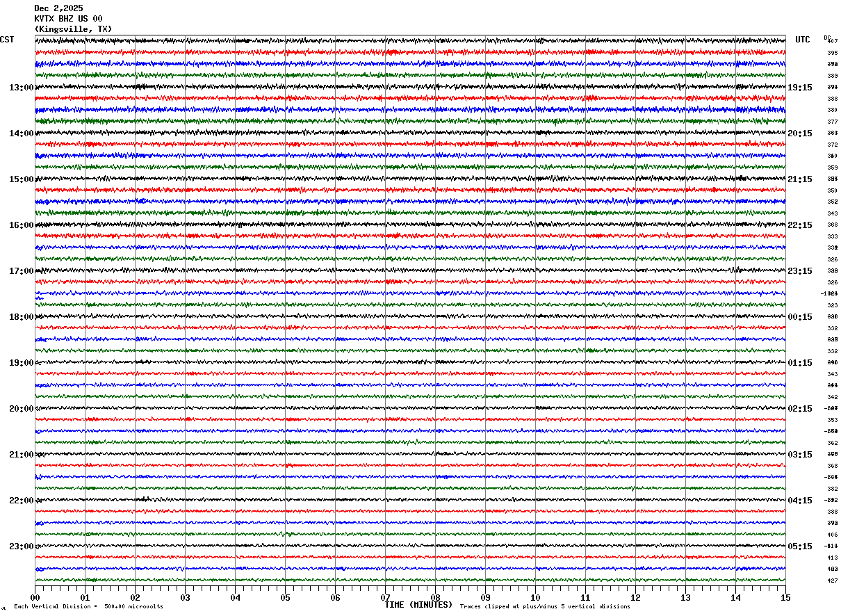Click the 22:15 UTC row label
The width and height of the screenshot is (841, 616).
tap(800, 225)
